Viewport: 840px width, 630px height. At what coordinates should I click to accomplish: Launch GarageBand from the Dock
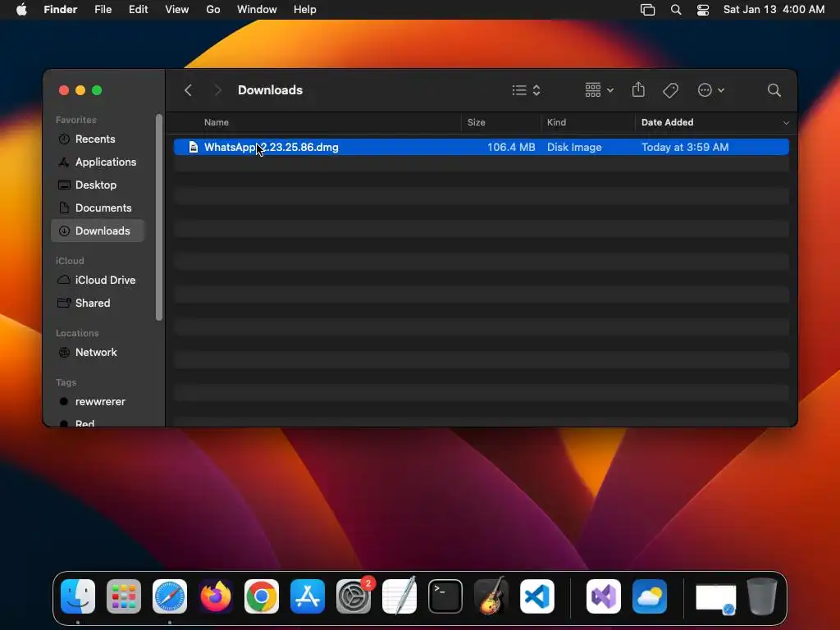(491, 596)
